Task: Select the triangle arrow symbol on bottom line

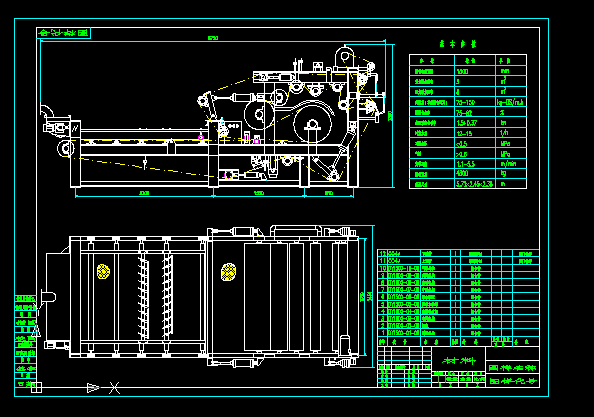Action: point(93,388)
